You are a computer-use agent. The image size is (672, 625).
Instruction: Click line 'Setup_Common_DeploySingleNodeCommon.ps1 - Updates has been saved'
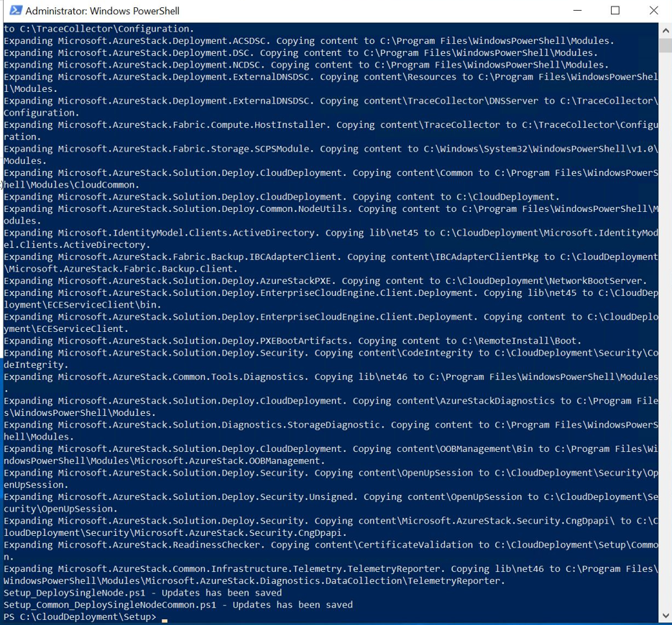[178, 605]
